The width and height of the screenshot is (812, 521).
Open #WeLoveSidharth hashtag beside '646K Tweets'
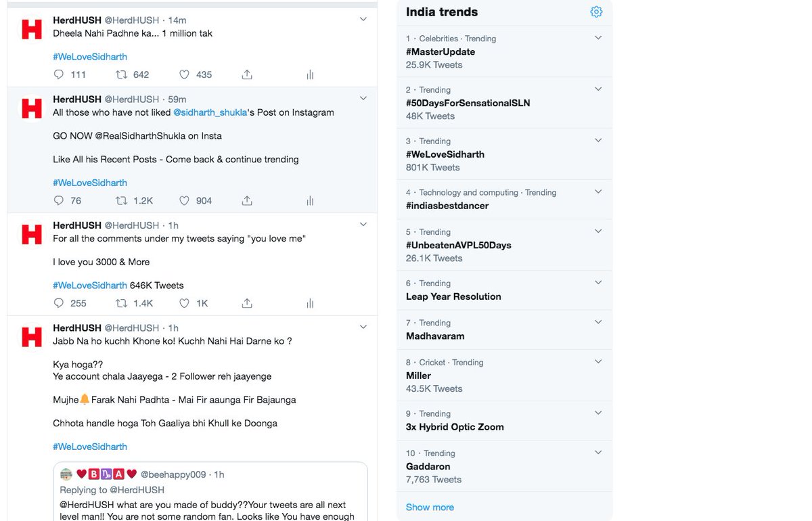(90, 286)
